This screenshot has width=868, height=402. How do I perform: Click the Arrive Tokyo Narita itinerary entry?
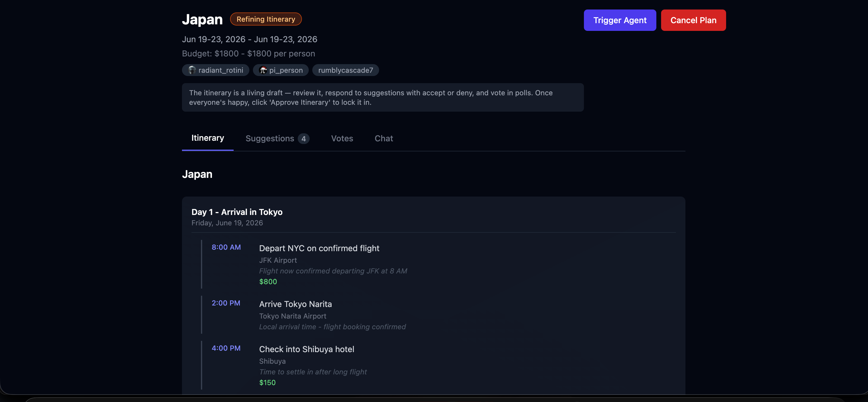(295, 304)
